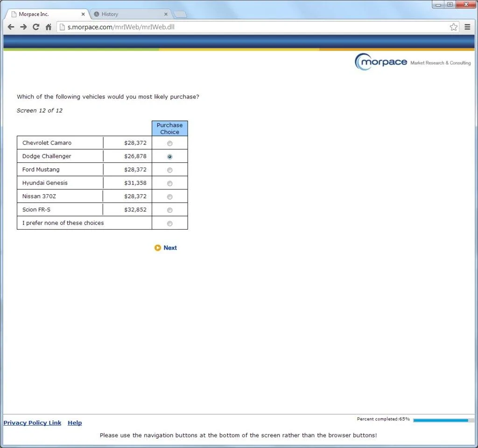Open the browser home page icon
This screenshot has width=478, height=448.
[x=49, y=27]
